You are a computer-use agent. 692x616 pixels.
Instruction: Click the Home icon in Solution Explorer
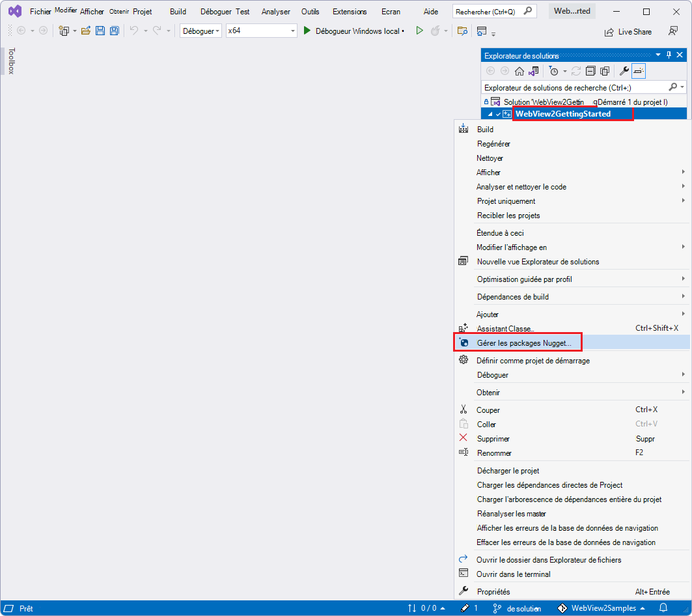[x=519, y=71]
